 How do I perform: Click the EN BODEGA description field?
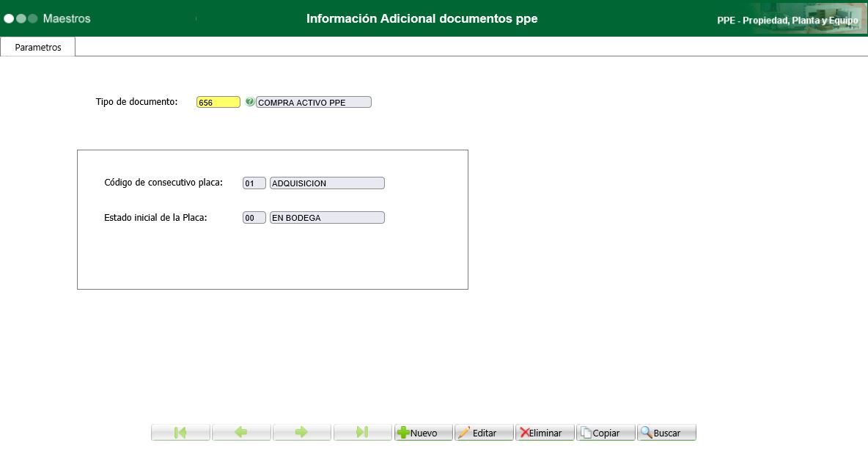pos(327,217)
